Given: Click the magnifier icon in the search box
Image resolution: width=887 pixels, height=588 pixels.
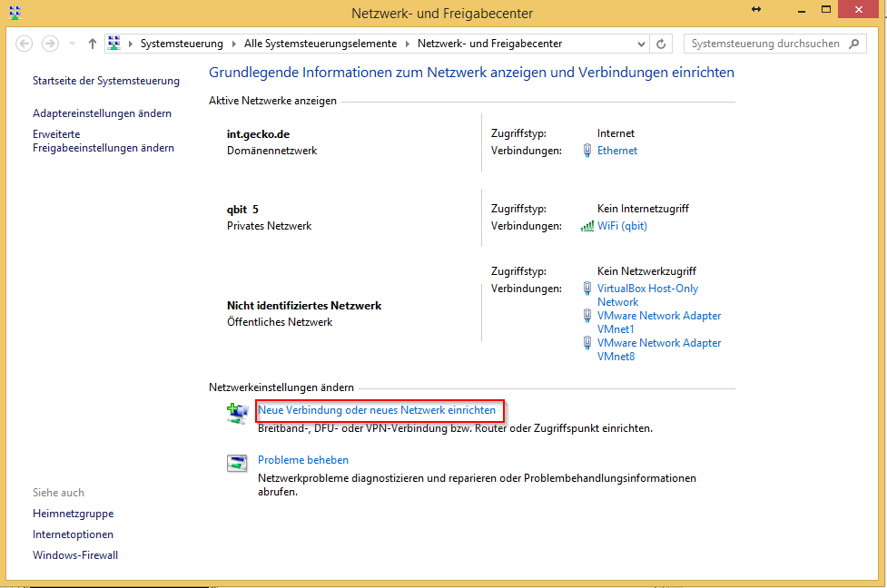Looking at the screenshot, I should click(853, 43).
